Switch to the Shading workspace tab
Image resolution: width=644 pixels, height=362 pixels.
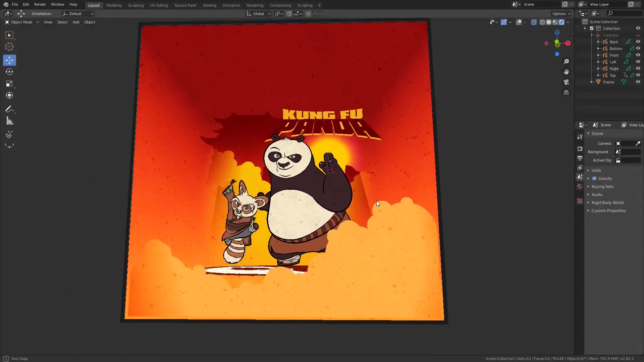pyautogui.click(x=209, y=5)
